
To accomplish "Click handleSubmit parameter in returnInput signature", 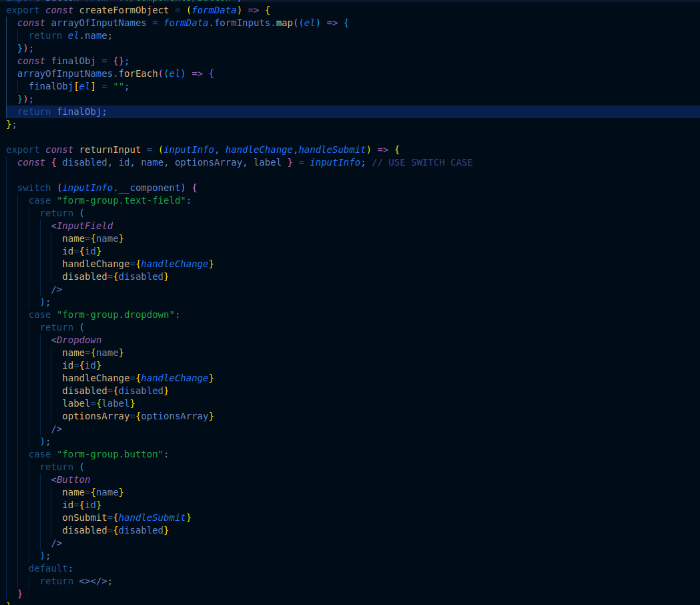I will click(x=332, y=150).
